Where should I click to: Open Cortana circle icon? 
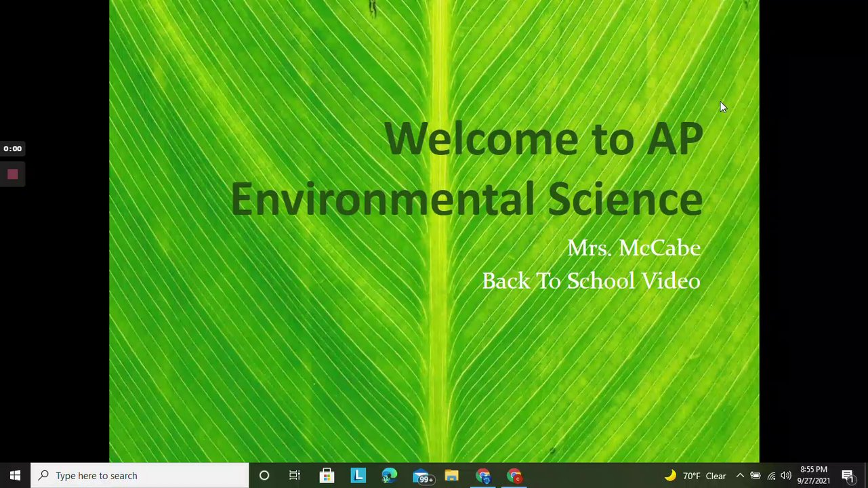pyautogui.click(x=264, y=476)
